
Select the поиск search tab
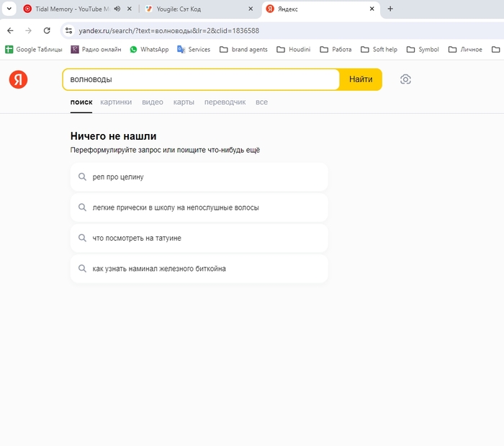(x=81, y=102)
